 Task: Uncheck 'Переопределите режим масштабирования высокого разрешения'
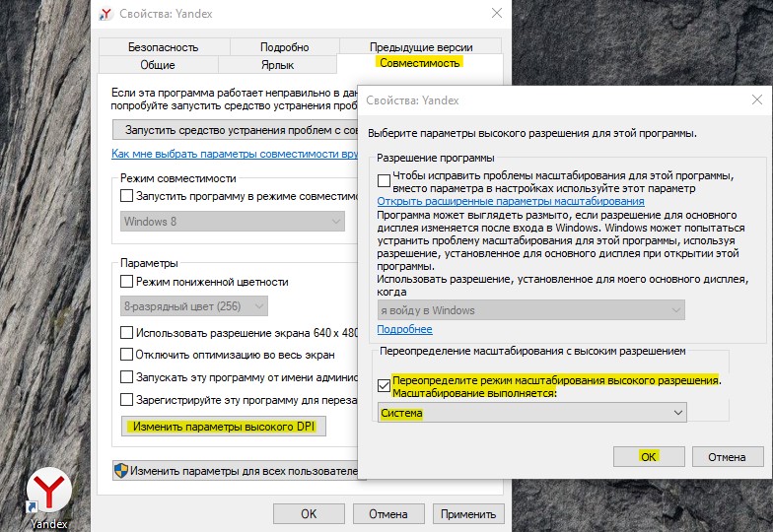385,385
